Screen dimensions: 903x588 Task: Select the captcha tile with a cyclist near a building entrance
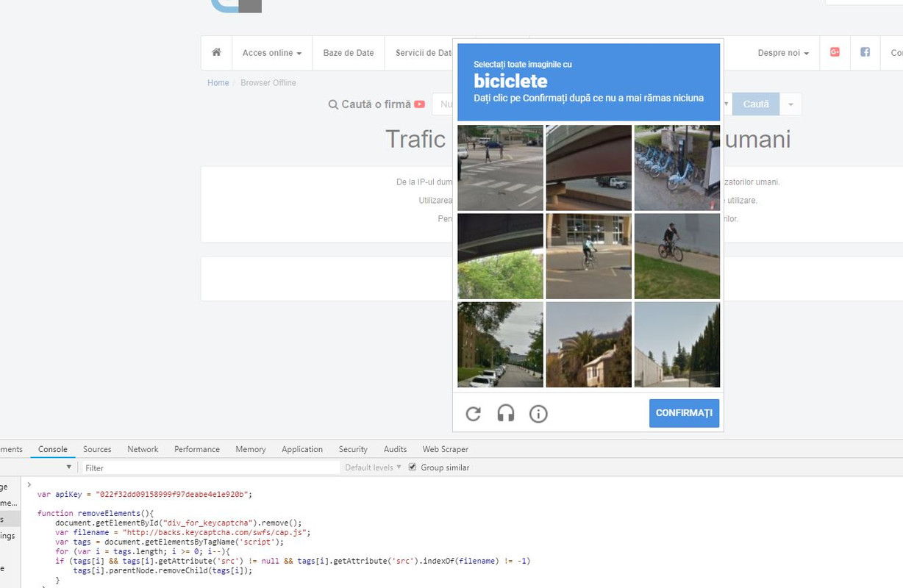point(589,256)
